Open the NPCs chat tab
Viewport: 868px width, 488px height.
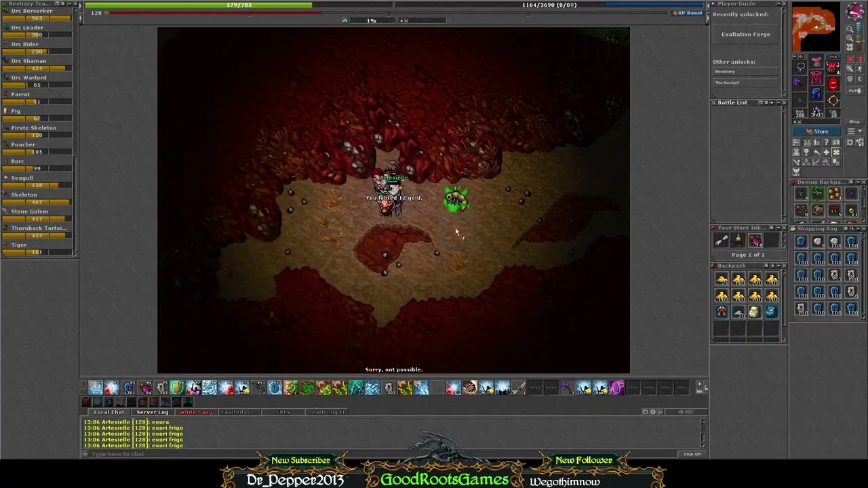(283, 412)
